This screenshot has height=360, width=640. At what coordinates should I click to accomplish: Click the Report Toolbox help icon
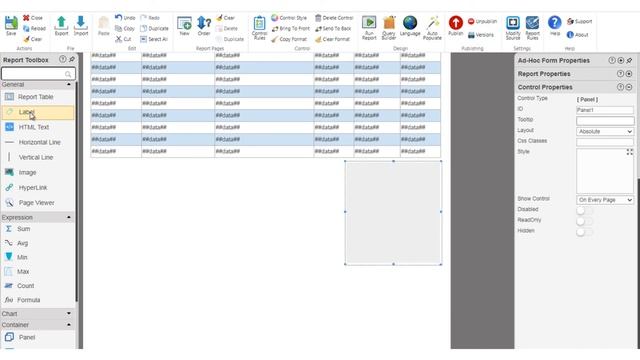[62, 59]
